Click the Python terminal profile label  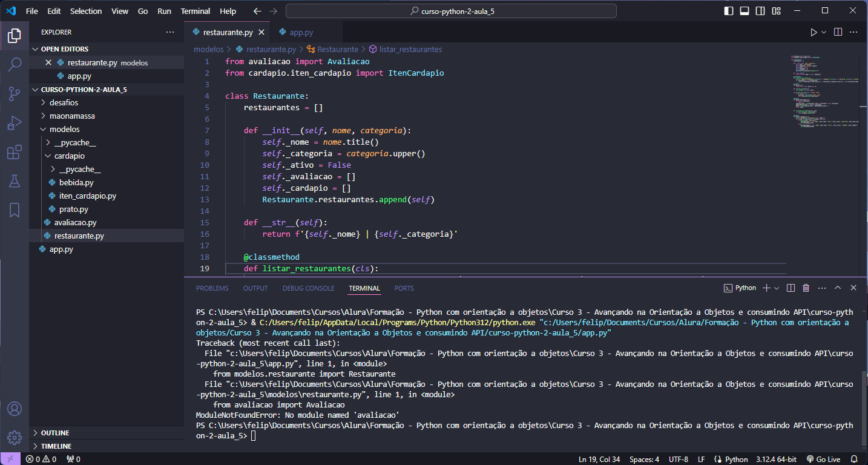[740, 288]
